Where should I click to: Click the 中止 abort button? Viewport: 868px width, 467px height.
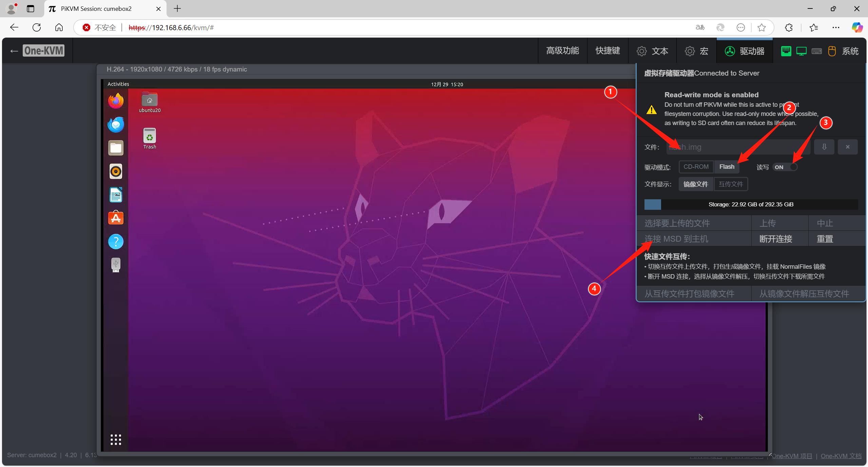click(x=837, y=223)
